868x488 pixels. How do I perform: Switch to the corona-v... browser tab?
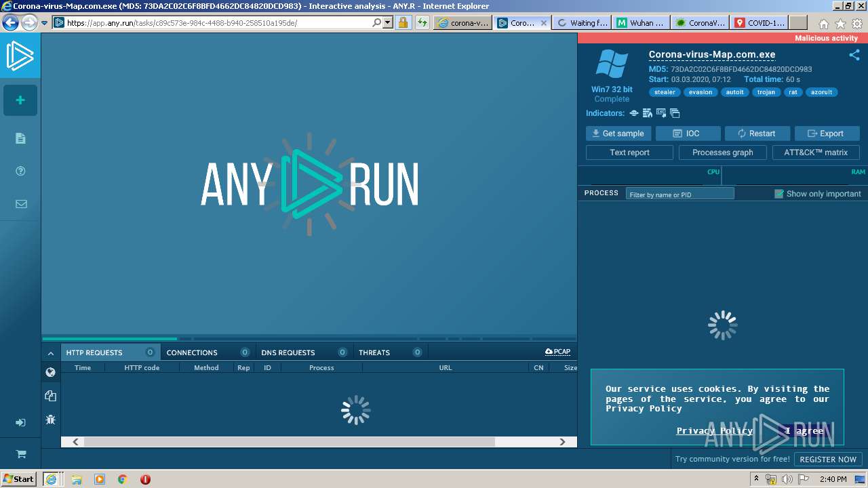click(x=463, y=22)
